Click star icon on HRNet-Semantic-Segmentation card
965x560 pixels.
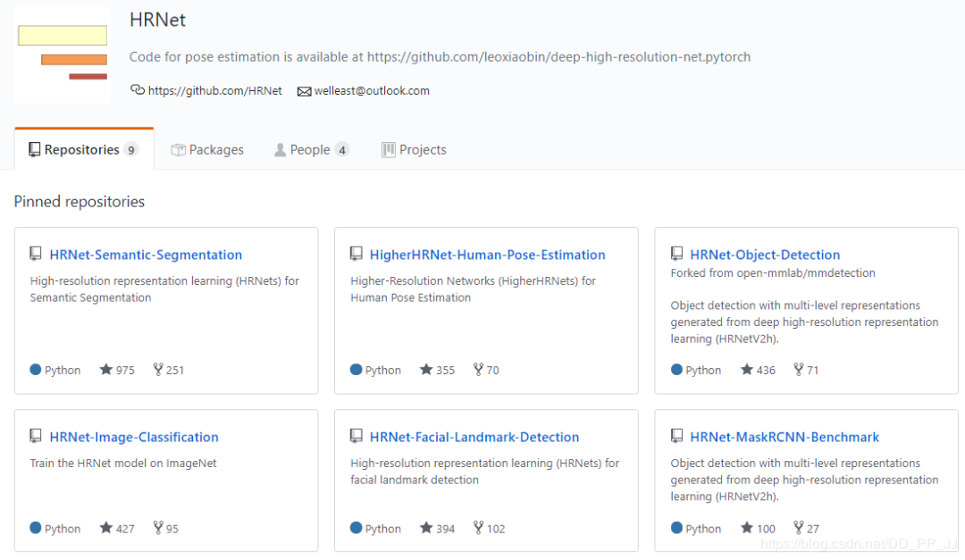click(x=106, y=370)
